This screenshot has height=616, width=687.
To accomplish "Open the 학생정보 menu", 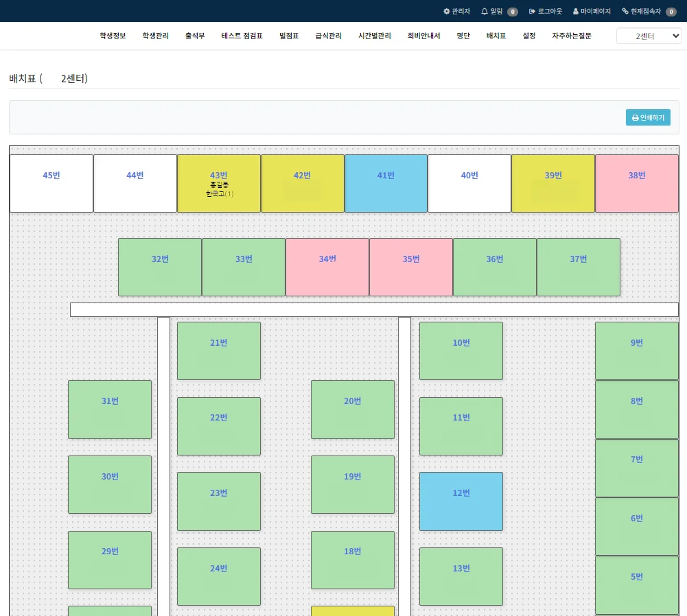I will pos(113,36).
